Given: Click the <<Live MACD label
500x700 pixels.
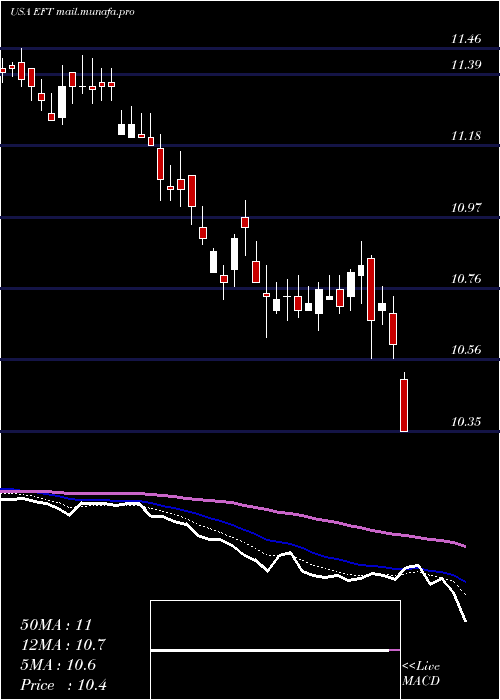Looking at the screenshot, I should pos(421,674).
